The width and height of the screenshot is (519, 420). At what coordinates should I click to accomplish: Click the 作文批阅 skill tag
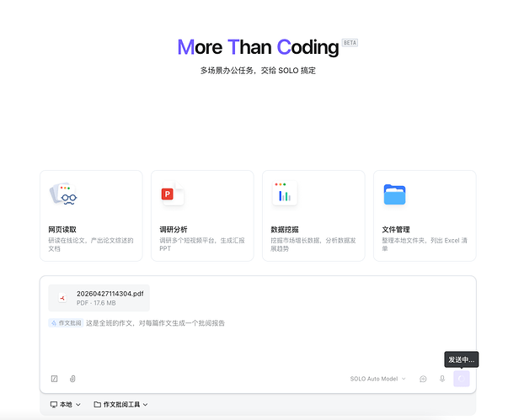66,323
